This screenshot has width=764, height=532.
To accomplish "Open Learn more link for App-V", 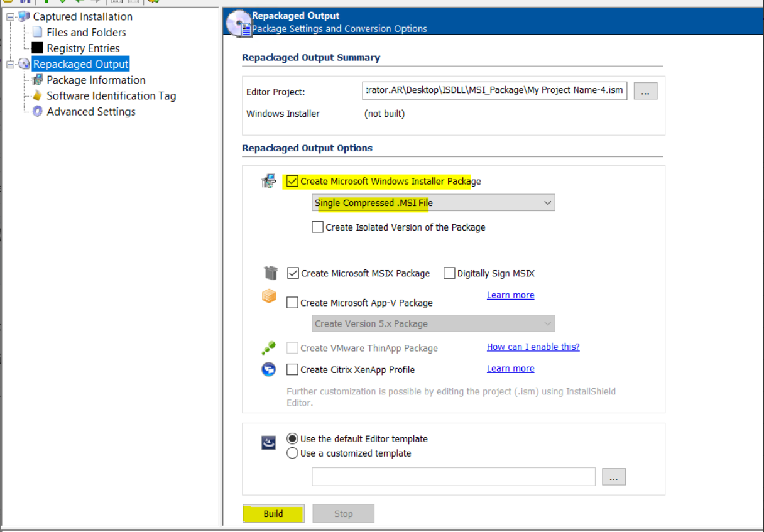I will (x=510, y=295).
